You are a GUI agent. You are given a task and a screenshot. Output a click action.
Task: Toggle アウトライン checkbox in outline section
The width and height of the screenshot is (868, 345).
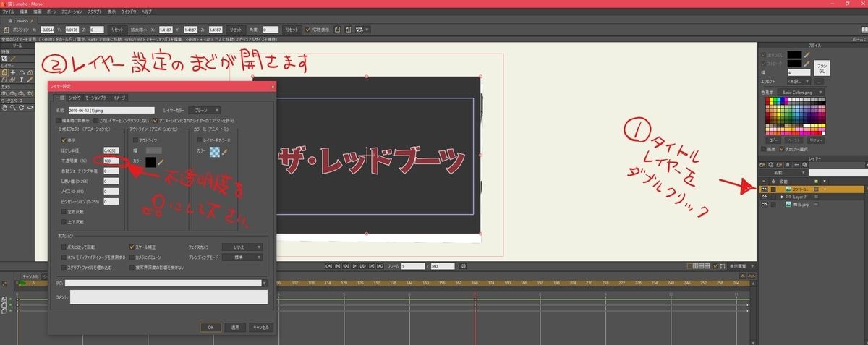135,140
